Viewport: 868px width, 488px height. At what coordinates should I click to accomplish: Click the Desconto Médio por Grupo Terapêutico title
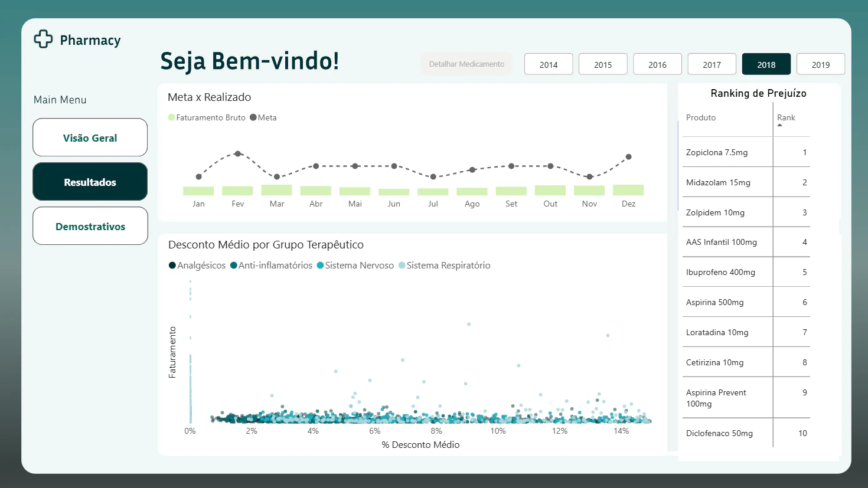[266, 245]
